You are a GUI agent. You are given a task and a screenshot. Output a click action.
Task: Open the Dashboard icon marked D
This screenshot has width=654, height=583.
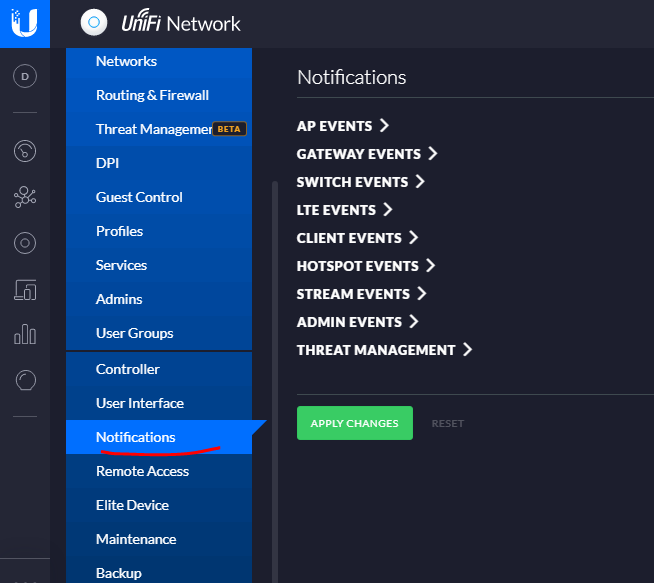point(25,76)
